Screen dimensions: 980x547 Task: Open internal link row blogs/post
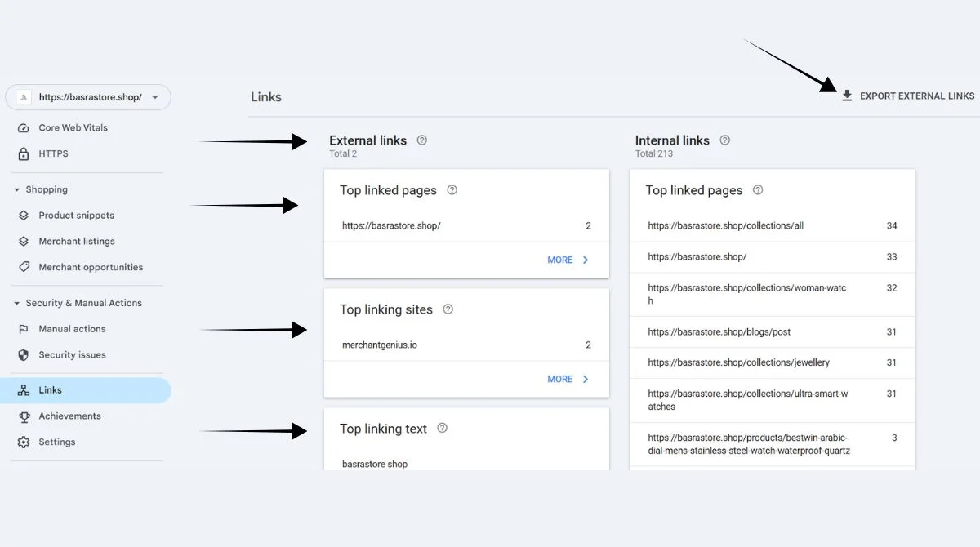click(x=773, y=332)
